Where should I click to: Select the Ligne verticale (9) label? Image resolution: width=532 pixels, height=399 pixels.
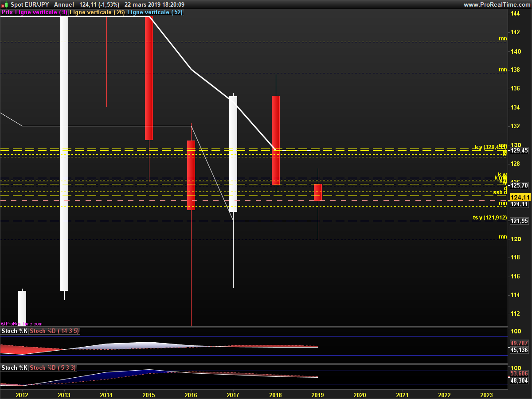point(41,12)
